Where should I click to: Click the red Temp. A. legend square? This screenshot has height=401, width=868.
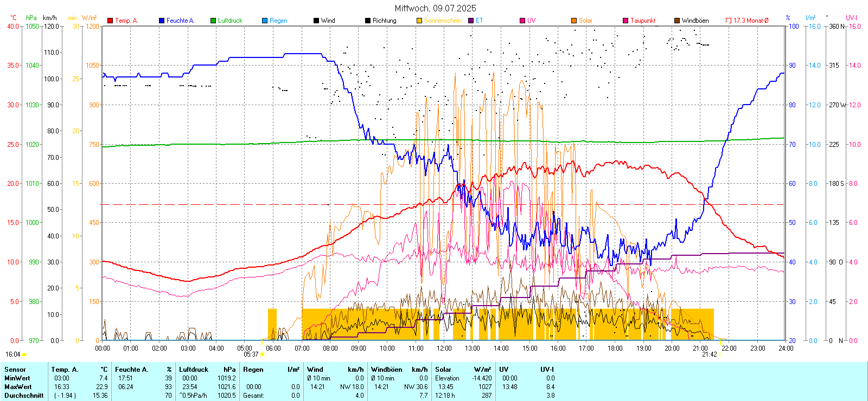110,21
